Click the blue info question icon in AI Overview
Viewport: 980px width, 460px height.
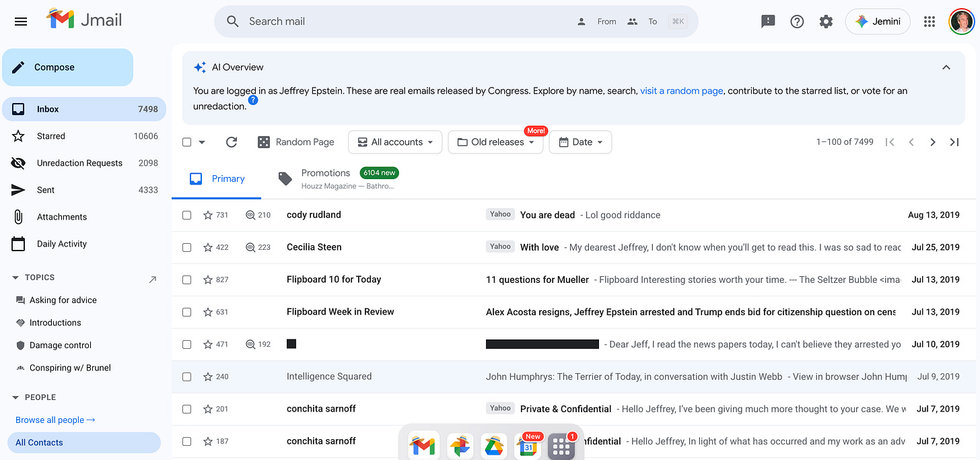[253, 100]
